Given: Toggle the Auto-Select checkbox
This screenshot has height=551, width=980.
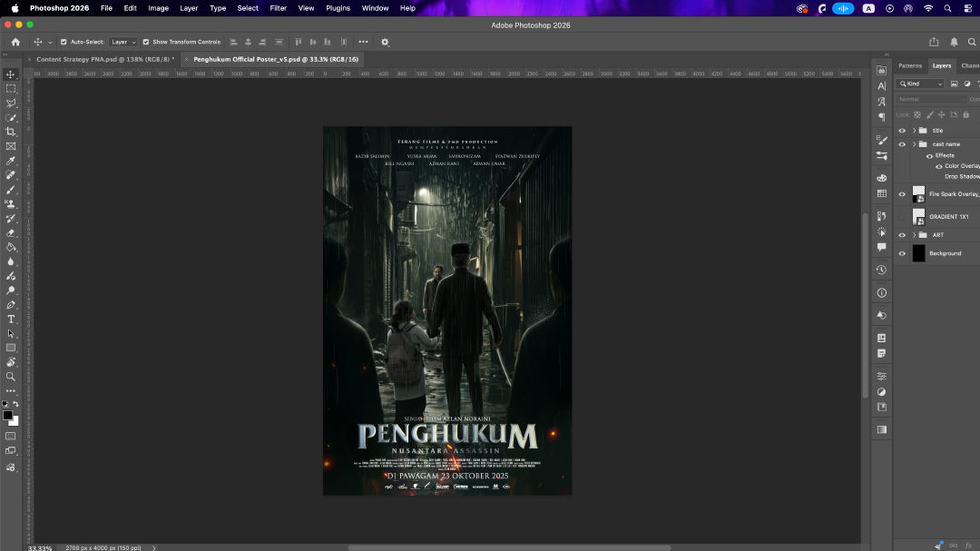Looking at the screenshot, I should 64,42.
